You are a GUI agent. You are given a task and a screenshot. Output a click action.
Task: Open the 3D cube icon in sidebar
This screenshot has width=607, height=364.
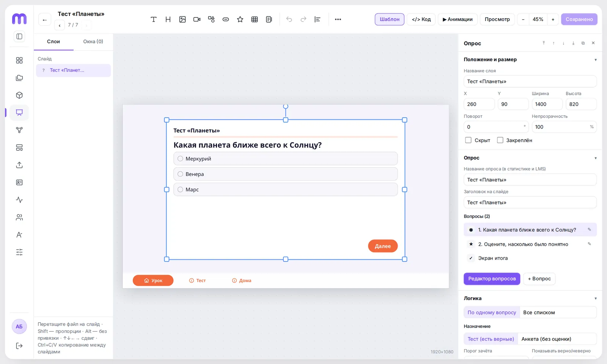click(19, 95)
